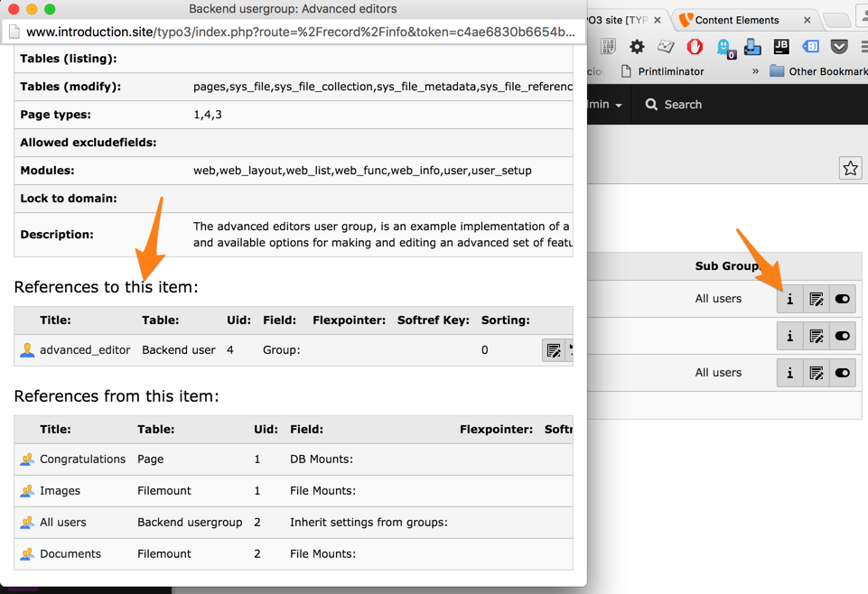Open the Ghostery ghost extension
868x594 pixels.
click(724, 48)
